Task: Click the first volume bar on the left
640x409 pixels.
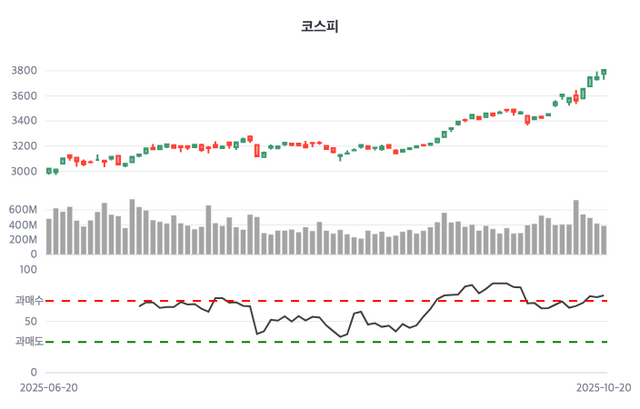Action: [x=49, y=237]
